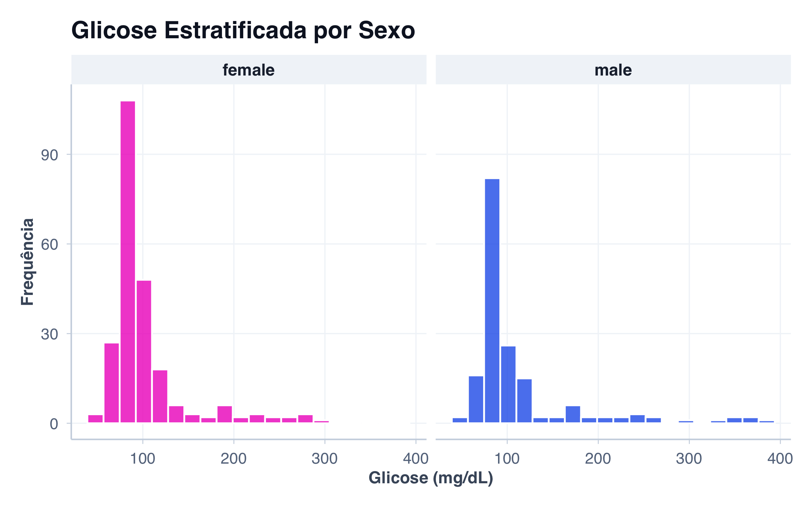Image resolution: width=812 pixels, height=508 pixels.
Task: Click the 100 x-axis tick in female panel
Action: tap(142, 459)
